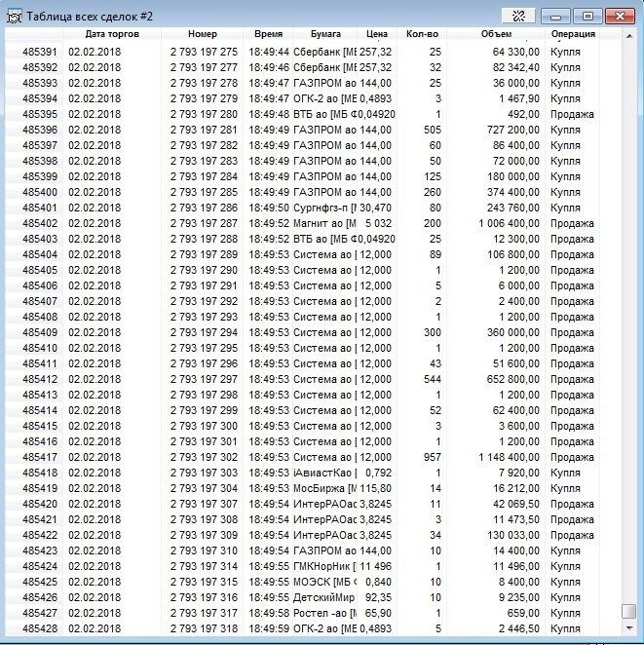Click quantity 260 in row 485400
This screenshot has width=644, height=645.
click(433, 193)
